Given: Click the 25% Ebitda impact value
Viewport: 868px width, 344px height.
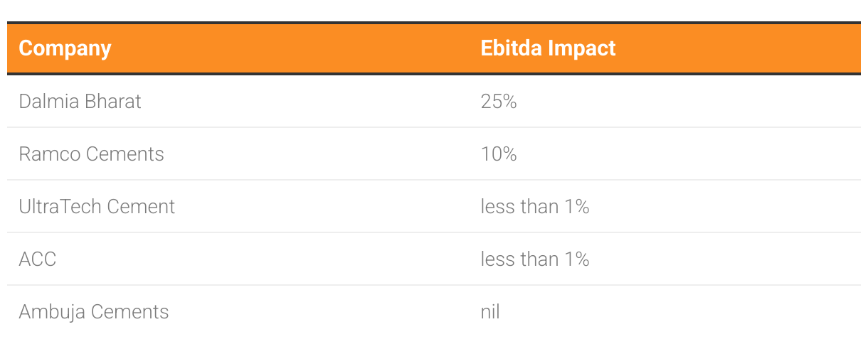Looking at the screenshot, I should (x=499, y=102).
